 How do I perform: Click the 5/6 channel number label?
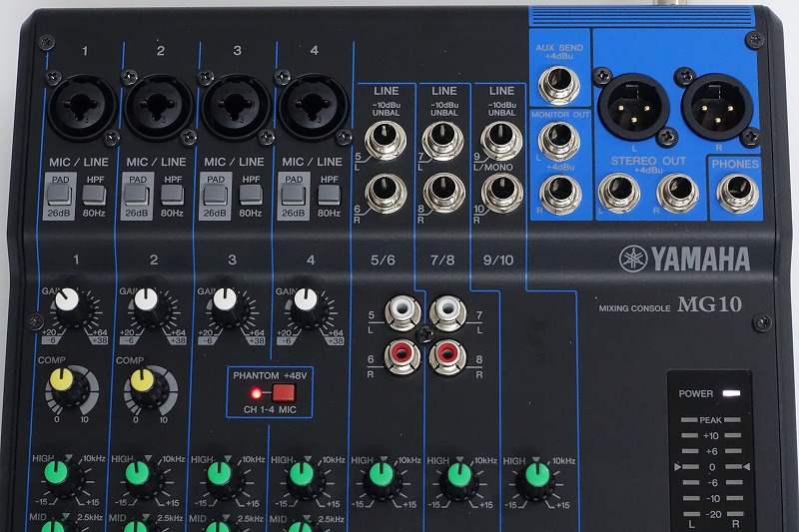[383, 261]
